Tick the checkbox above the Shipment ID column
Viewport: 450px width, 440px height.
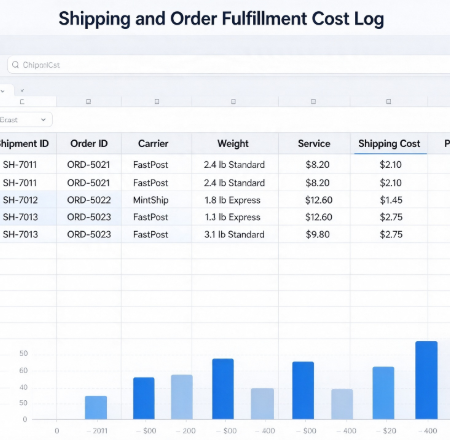(x=22, y=102)
